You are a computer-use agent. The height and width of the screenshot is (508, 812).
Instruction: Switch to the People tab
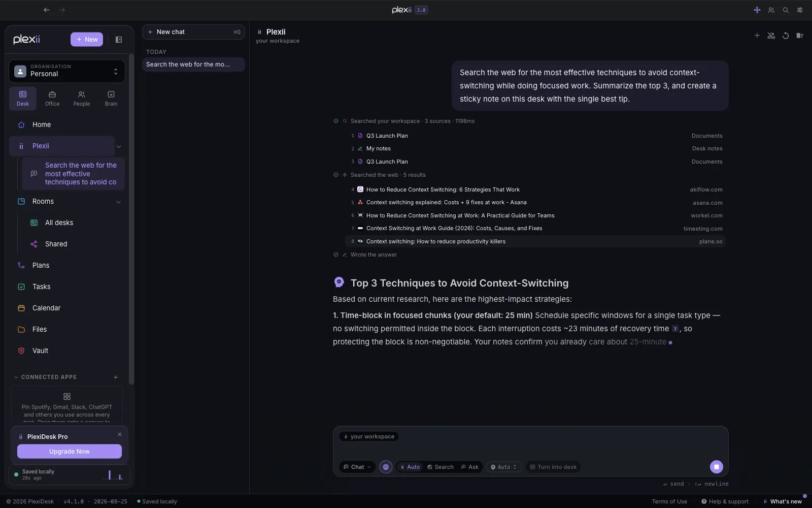point(82,99)
